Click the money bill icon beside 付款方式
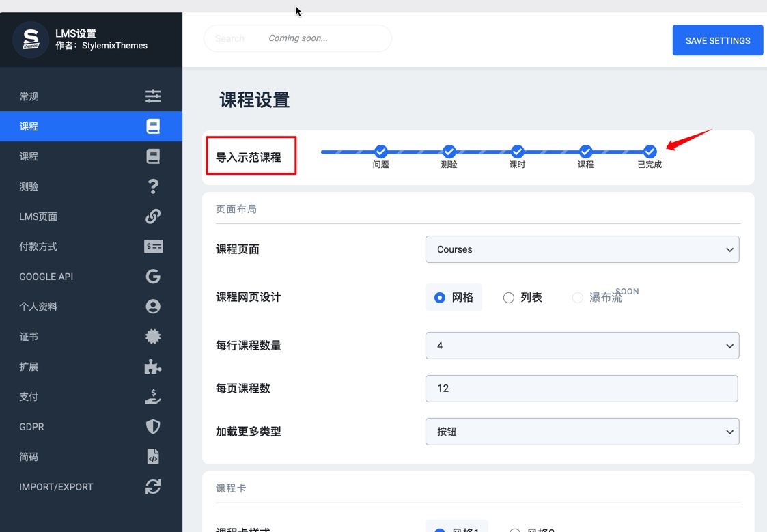This screenshot has height=532, width=767. click(153, 247)
